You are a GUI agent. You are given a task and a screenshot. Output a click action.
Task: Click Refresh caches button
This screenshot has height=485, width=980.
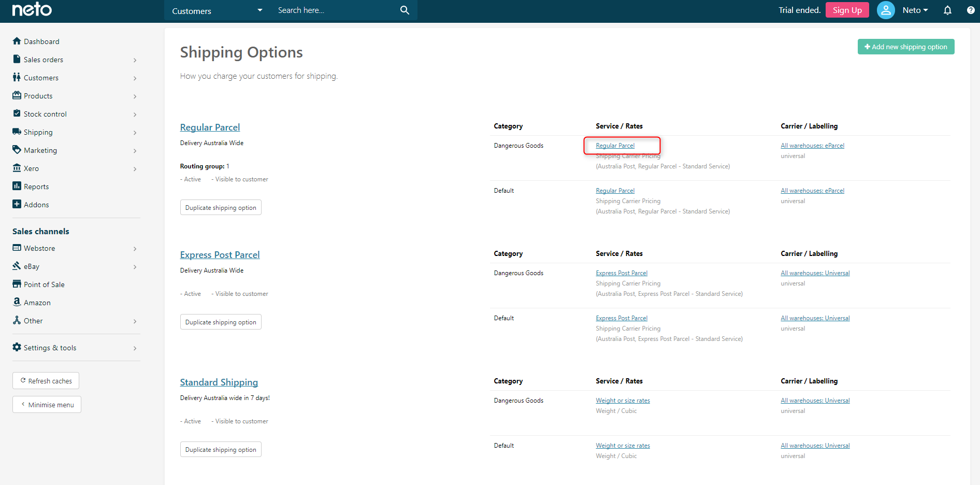pyautogui.click(x=46, y=380)
